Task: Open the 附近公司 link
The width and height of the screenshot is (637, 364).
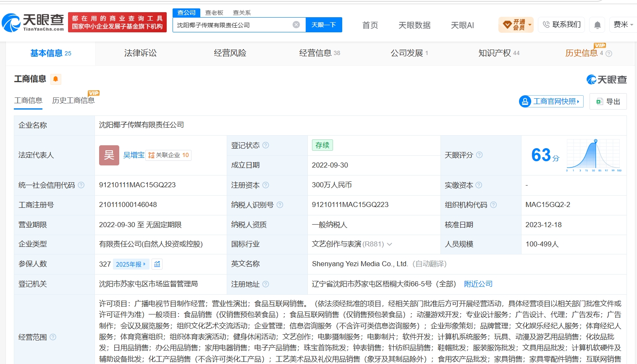Action: (478, 284)
